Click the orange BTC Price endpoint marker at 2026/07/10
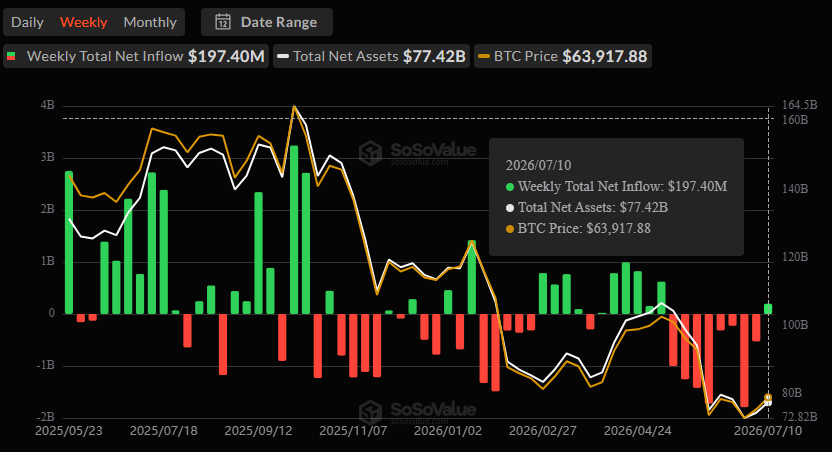 768,397
